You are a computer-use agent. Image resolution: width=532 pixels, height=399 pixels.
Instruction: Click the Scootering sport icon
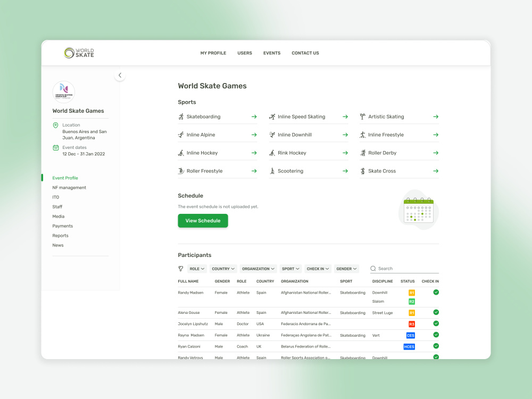(272, 171)
